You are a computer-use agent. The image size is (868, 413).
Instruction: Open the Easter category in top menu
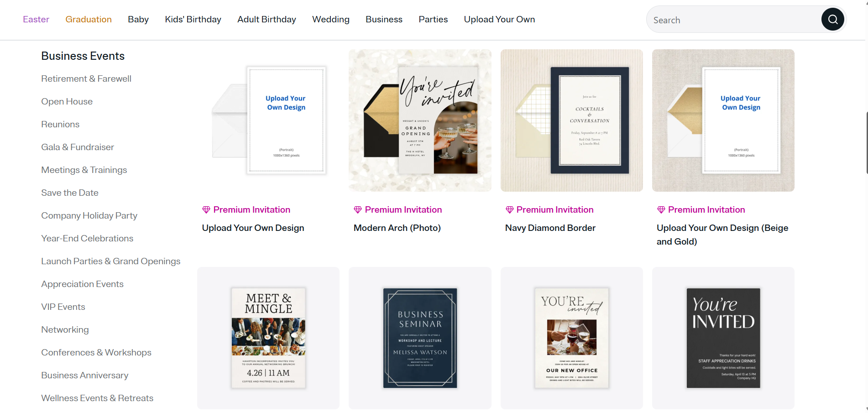click(x=36, y=19)
